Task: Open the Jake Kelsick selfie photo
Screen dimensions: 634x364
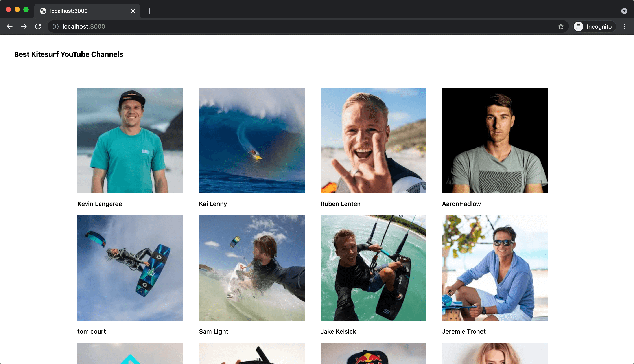Action: [x=373, y=268]
